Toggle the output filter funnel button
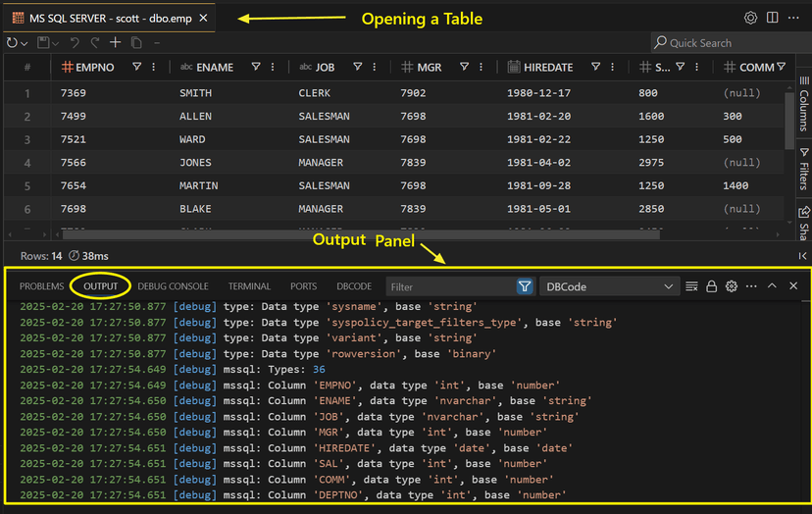 pyautogui.click(x=525, y=286)
